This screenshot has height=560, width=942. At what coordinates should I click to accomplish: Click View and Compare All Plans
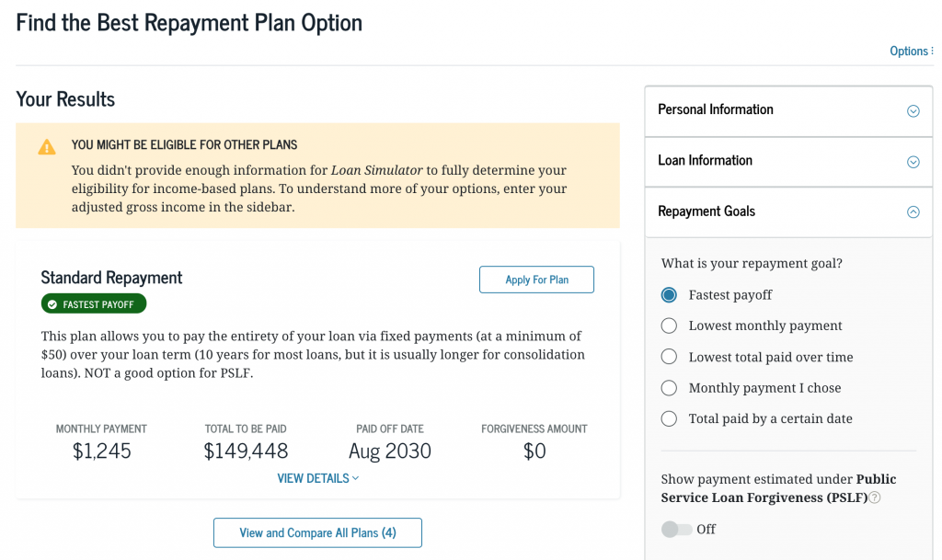click(317, 532)
